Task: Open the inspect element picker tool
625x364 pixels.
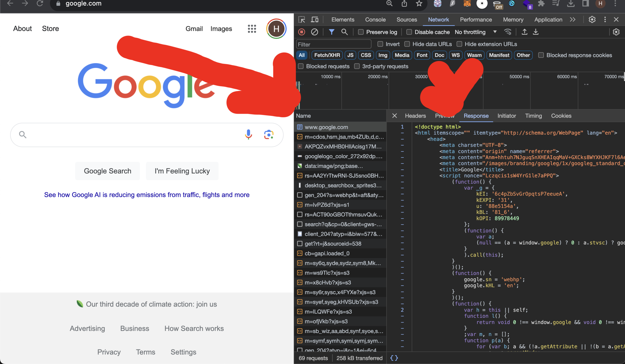Action: tap(302, 20)
